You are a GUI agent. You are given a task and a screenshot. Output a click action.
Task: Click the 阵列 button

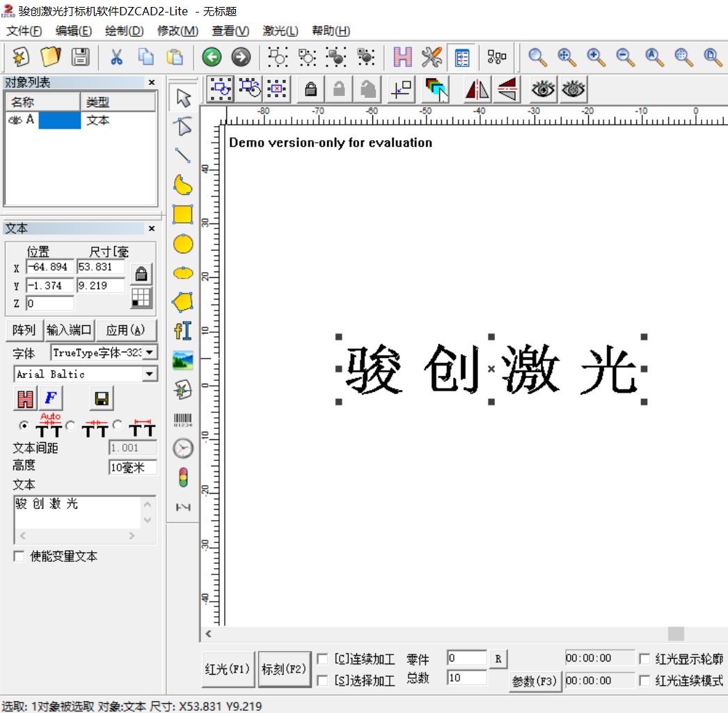(x=24, y=330)
